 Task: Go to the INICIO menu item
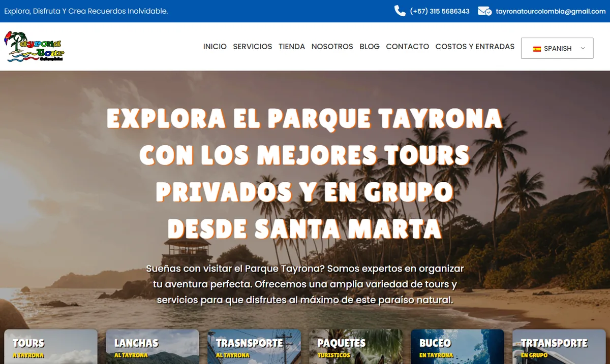215,46
